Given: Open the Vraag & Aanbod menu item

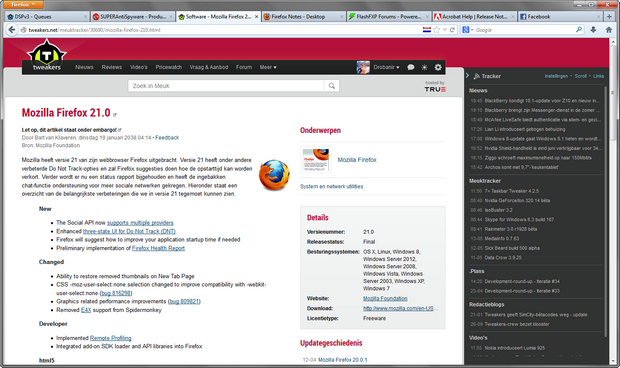Looking at the screenshot, I should (x=209, y=67).
